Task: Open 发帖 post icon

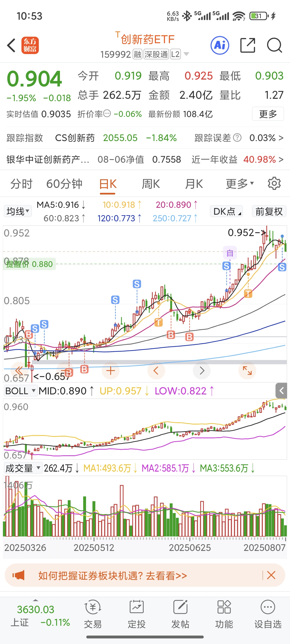Action: pos(180,615)
